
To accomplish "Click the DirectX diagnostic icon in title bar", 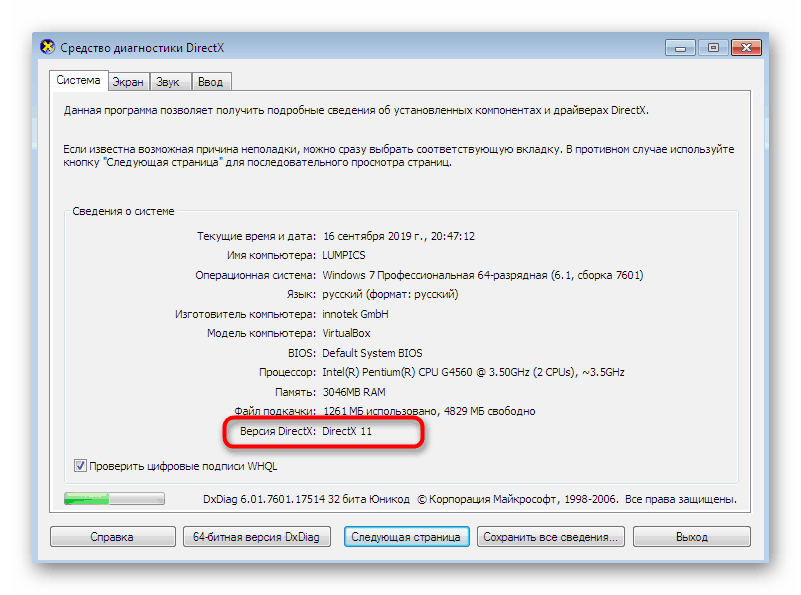I will (x=48, y=47).
